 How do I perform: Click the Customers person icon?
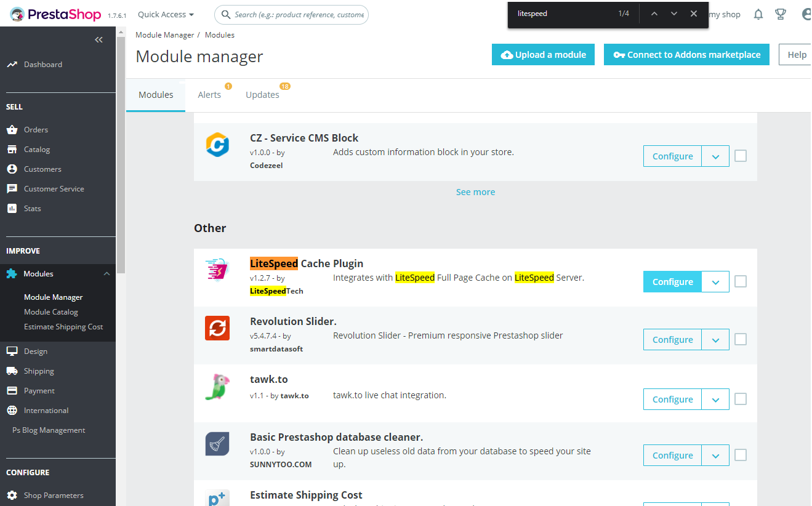coord(12,169)
